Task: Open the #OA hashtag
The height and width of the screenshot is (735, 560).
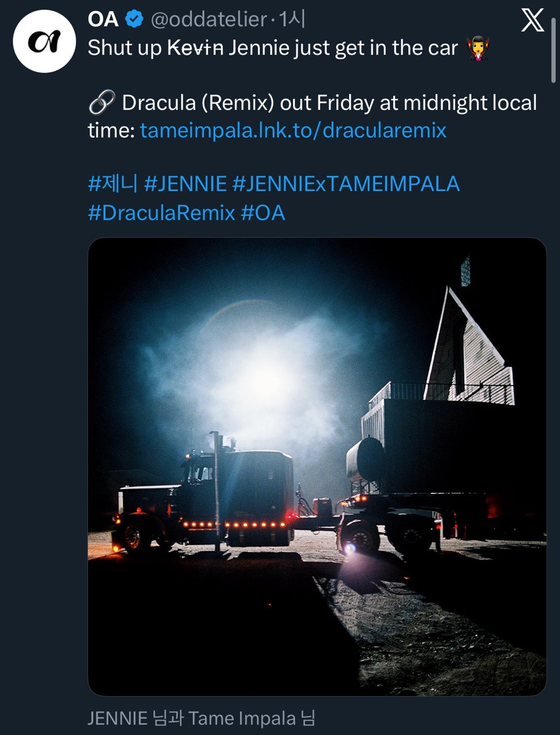Action: (x=263, y=213)
